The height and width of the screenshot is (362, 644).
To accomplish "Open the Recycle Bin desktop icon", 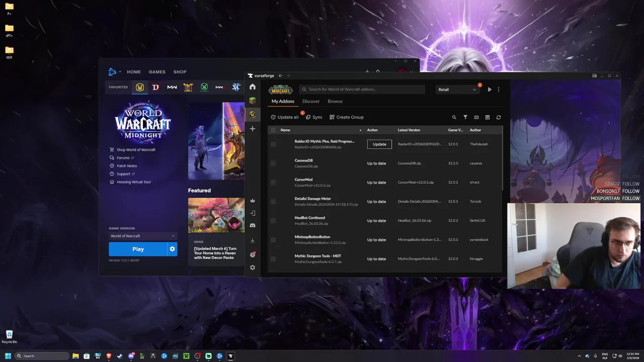I will tap(9, 336).
